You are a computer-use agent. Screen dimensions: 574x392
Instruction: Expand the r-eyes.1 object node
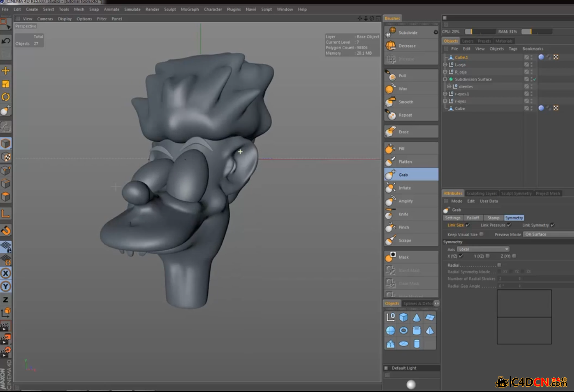click(x=445, y=94)
